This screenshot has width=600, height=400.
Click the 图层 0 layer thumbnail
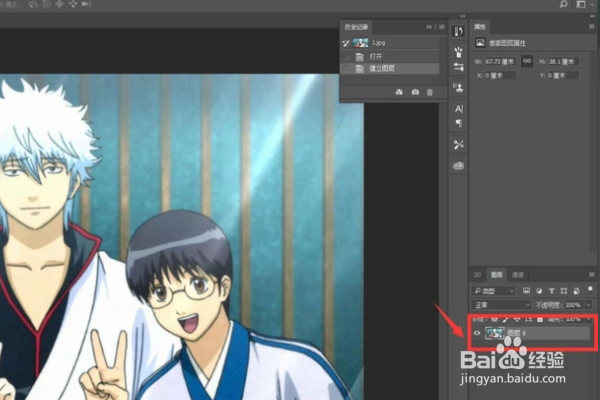[494, 333]
